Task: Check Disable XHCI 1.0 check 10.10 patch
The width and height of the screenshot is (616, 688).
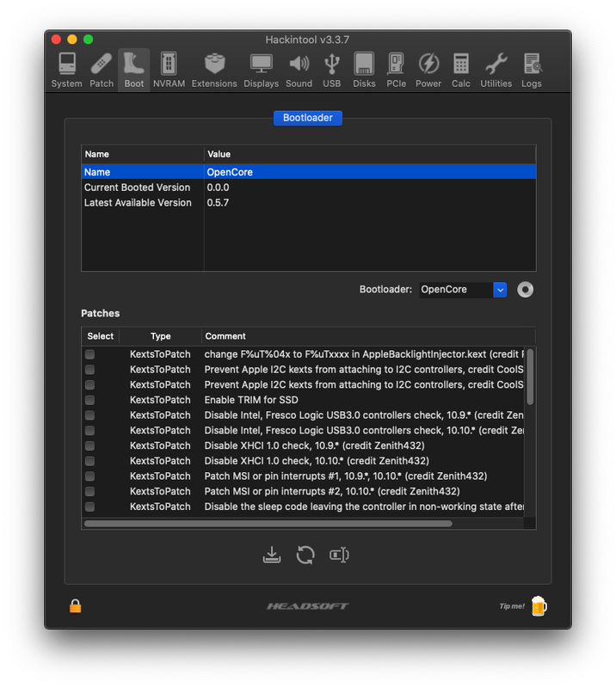Action: click(x=90, y=461)
